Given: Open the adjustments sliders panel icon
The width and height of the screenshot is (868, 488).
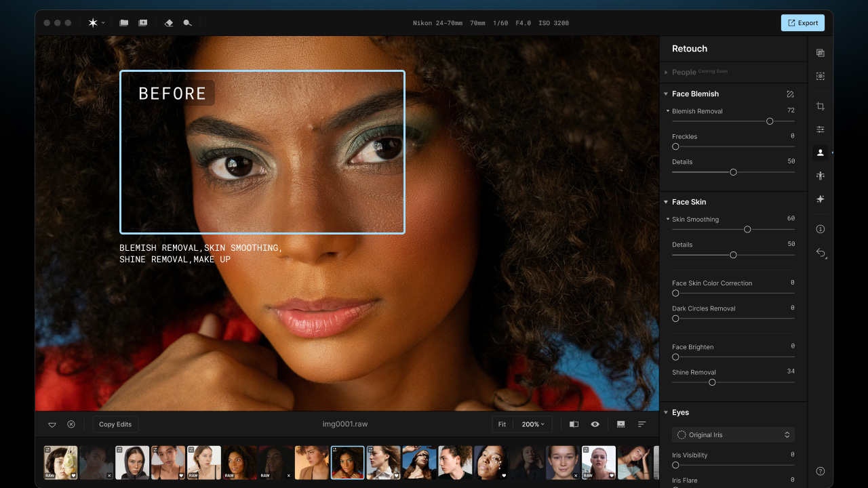Looking at the screenshot, I should [820, 129].
